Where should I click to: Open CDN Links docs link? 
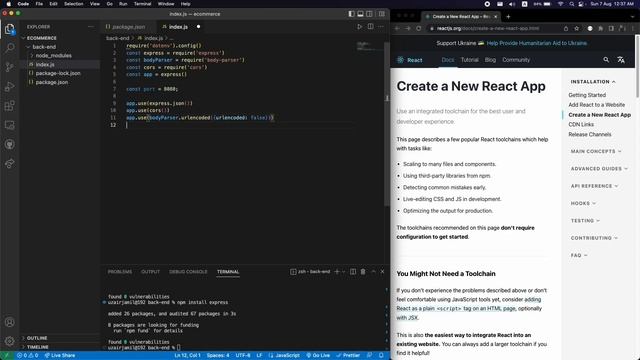[581, 124]
